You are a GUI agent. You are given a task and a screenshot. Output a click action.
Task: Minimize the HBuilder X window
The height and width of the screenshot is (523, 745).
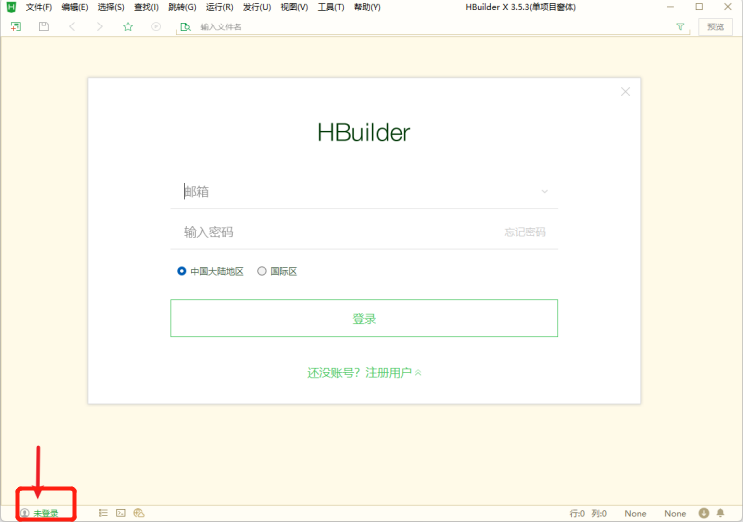670,7
